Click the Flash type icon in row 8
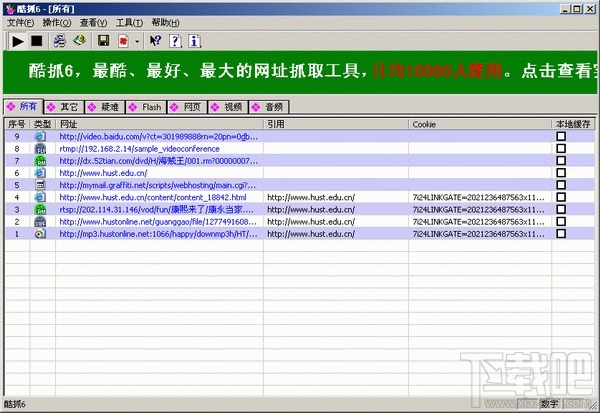This screenshot has width=600, height=413. point(40,149)
